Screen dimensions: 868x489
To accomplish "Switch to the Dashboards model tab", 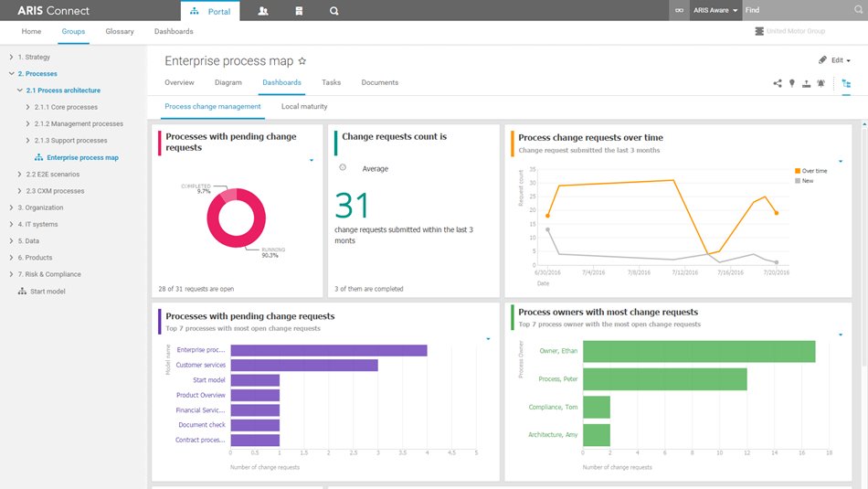I will click(281, 82).
